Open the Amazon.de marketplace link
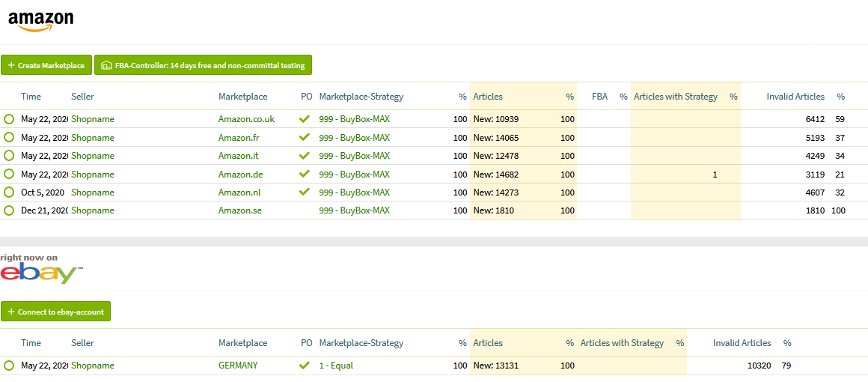The image size is (868, 382). point(241,174)
